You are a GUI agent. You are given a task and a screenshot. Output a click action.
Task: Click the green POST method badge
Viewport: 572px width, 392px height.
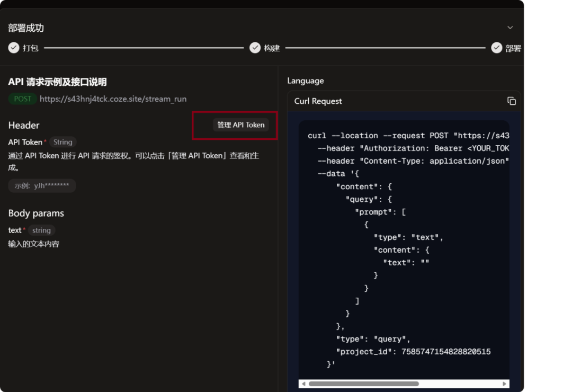tap(23, 99)
